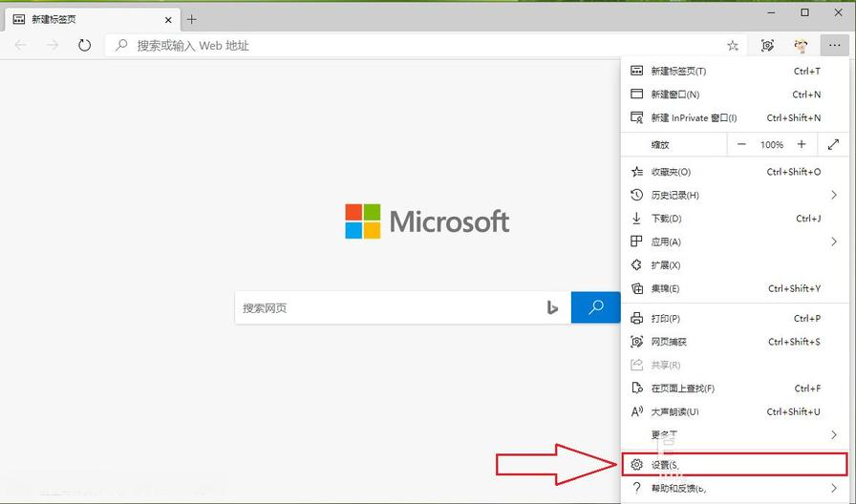The height and width of the screenshot is (504, 856).
Task: Open 扩展(X) extensions menu item
Action: [x=735, y=265]
